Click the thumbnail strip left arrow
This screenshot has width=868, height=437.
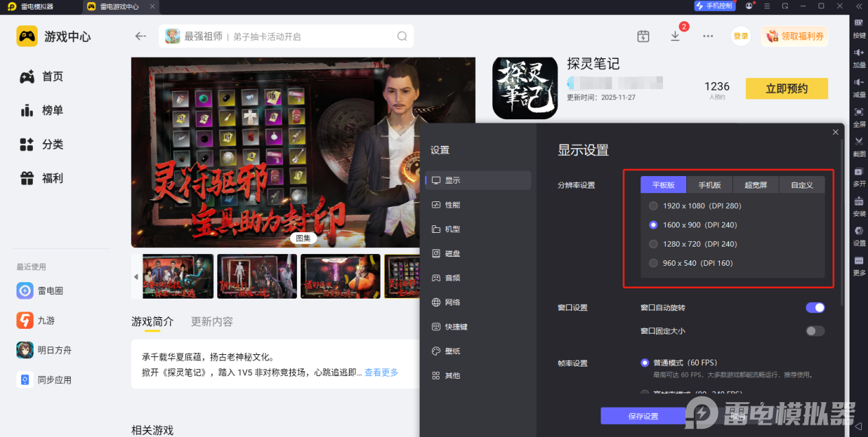pyautogui.click(x=136, y=277)
